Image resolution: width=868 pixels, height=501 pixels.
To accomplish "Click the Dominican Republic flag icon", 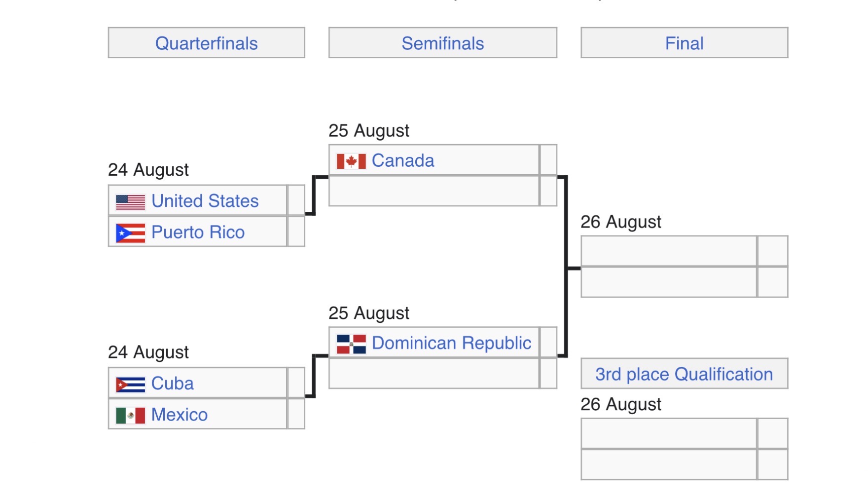I will tap(351, 344).
